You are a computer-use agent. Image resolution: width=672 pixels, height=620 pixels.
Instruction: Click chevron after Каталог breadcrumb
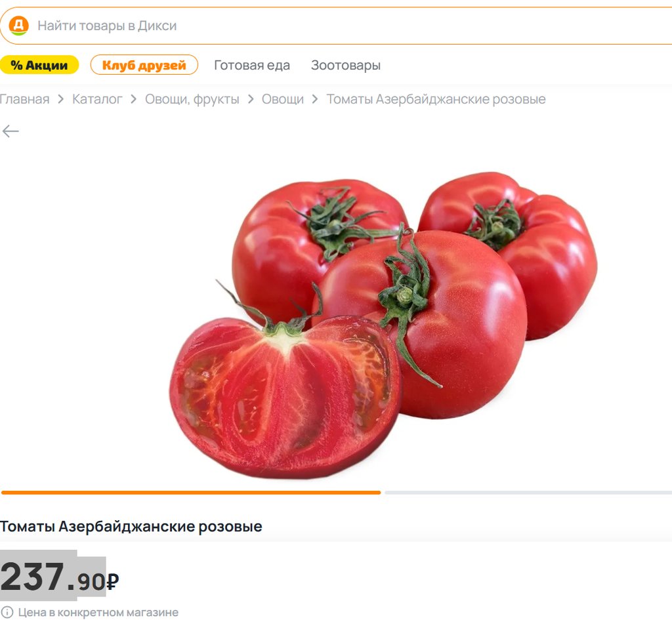coord(134,100)
